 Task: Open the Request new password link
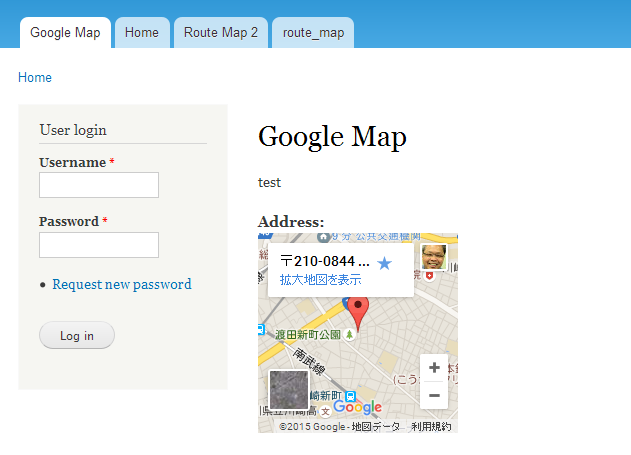122,284
